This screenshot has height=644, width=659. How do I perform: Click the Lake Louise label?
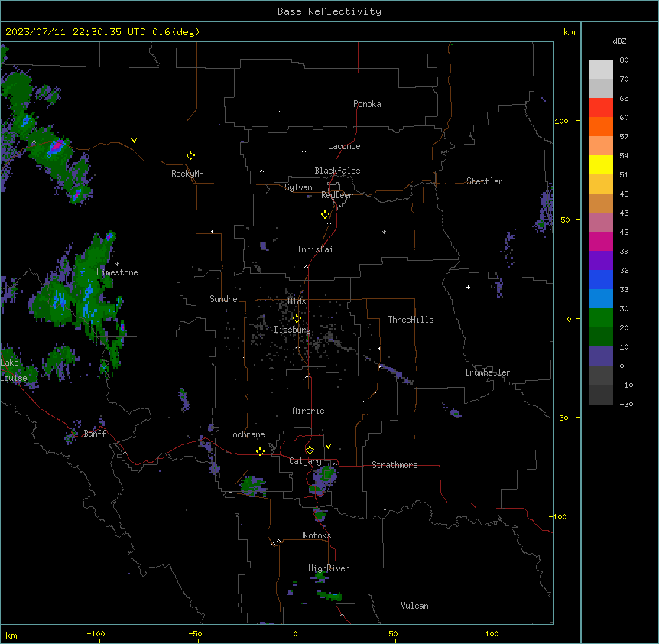pos(14,370)
